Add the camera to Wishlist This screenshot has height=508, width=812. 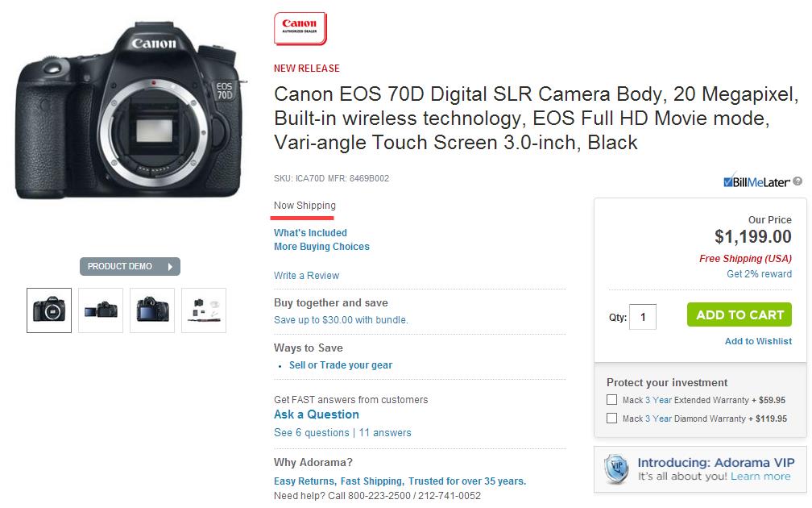coord(758,341)
